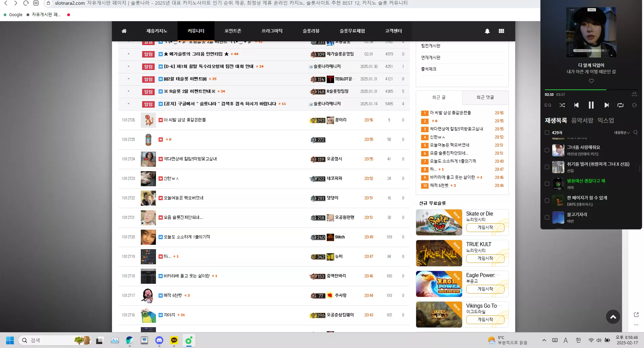Open 슬롯무료체험 navigation menu
This screenshot has width=644, height=348.
(x=352, y=31)
